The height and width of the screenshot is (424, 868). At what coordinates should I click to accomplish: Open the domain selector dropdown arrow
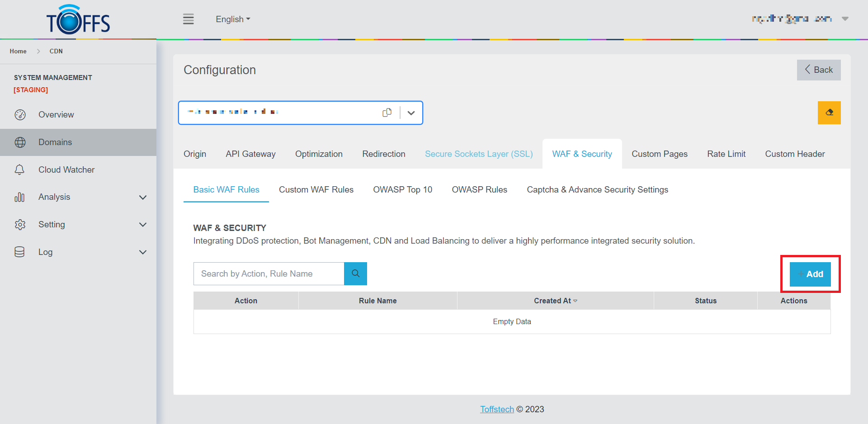(411, 113)
